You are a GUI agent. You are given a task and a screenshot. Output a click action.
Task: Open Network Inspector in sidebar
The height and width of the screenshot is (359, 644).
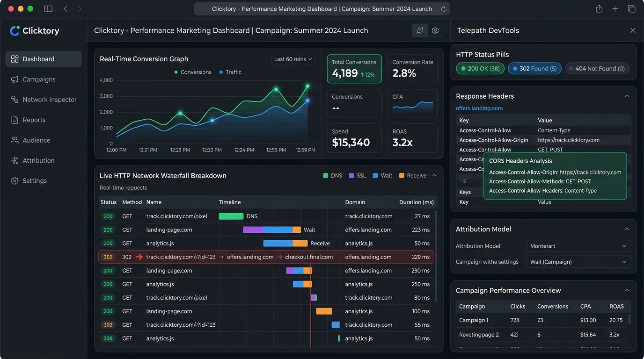click(x=44, y=100)
